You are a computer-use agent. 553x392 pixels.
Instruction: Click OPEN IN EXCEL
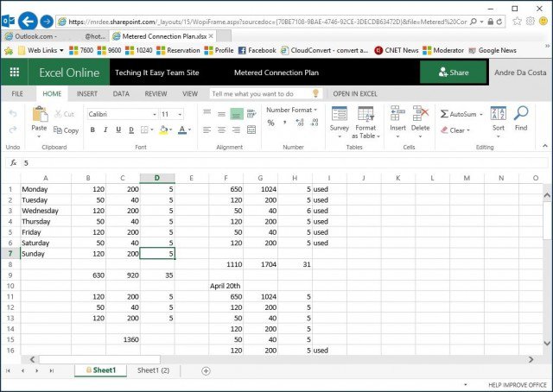pos(355,94)
